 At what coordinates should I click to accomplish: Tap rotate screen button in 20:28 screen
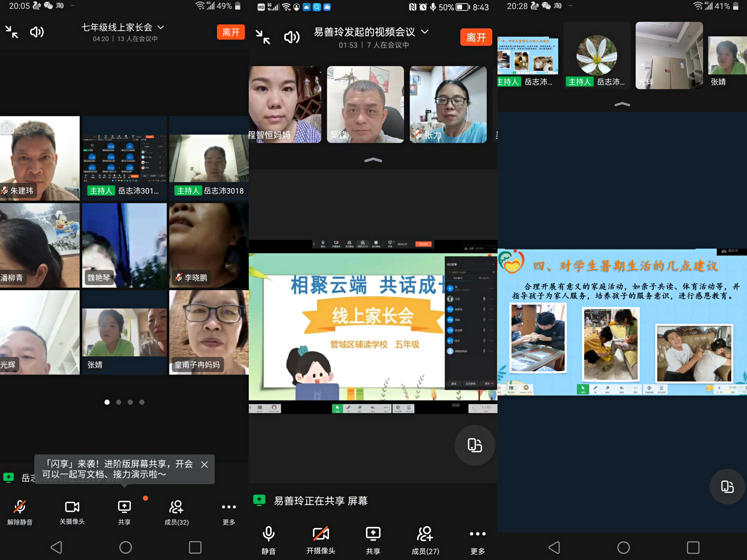pos(727,486)
